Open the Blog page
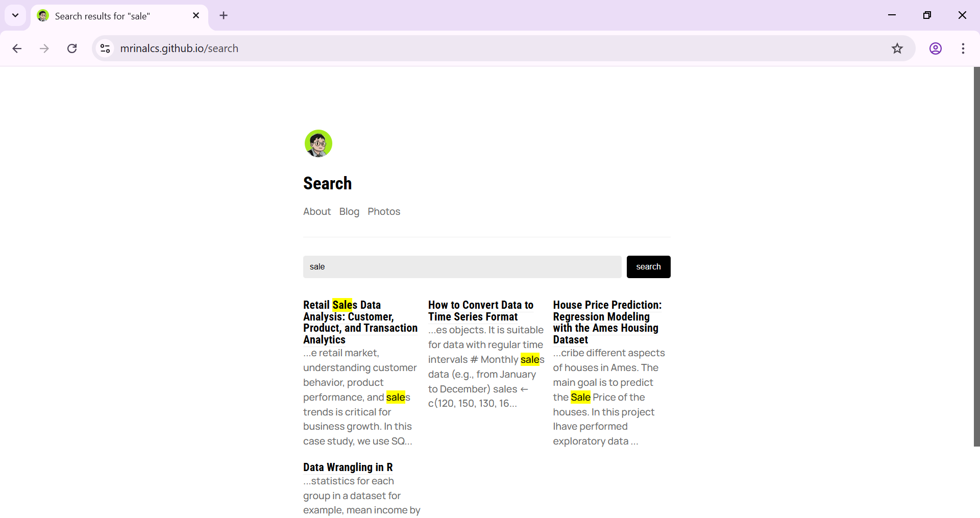Screen dimensions: 980x518 point(349,211)
